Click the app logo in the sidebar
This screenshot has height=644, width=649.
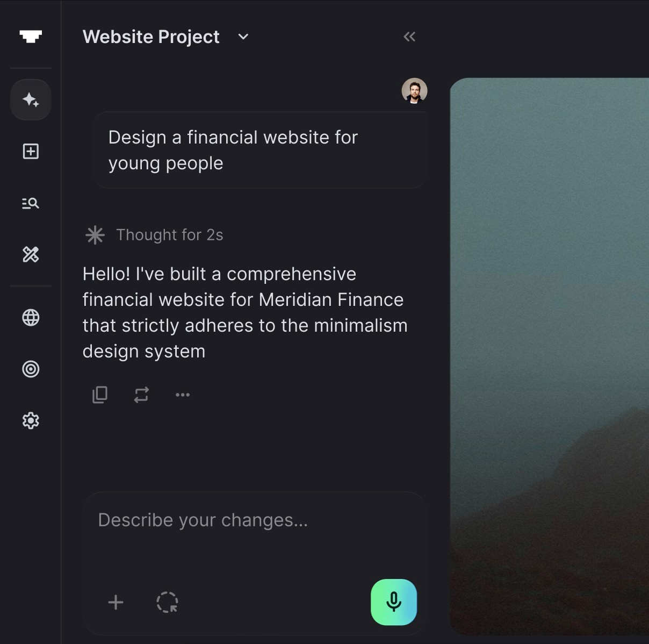click(31, 36)
